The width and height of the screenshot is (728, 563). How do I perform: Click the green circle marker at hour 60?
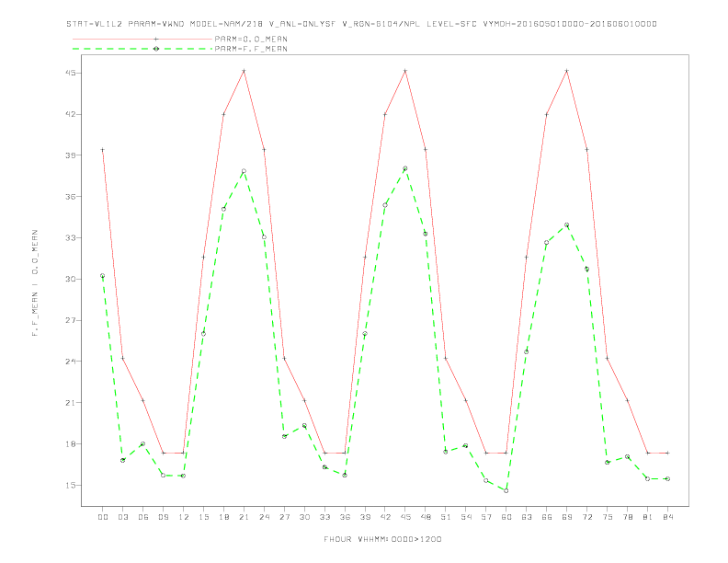pos(506,490)
